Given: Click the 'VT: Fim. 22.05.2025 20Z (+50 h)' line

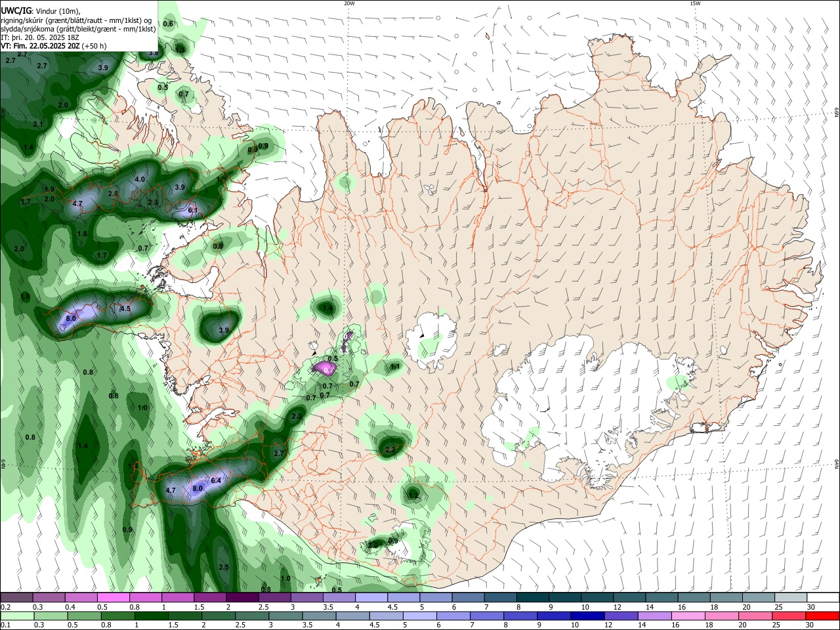Looking at the screenshot, I should click(54, 46).
